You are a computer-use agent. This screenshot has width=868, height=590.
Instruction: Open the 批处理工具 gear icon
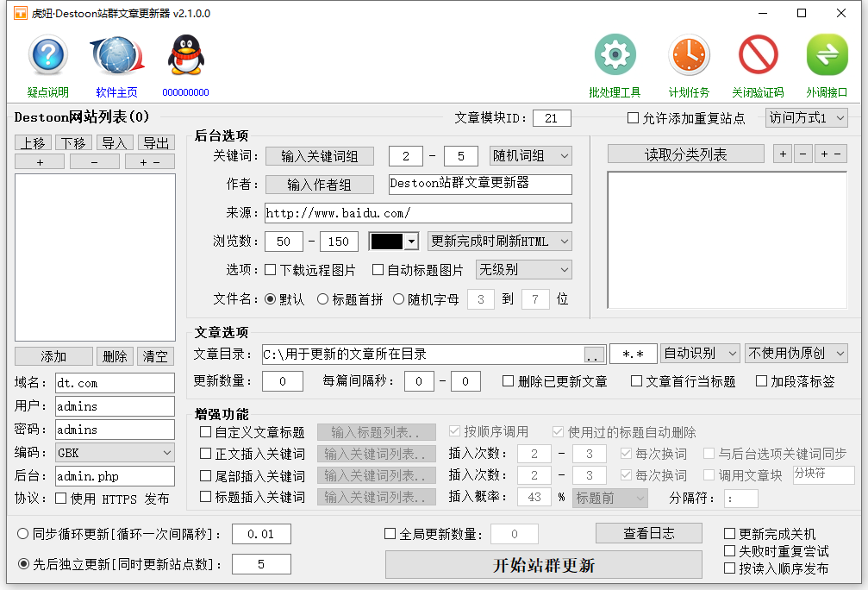pos(615,55)
